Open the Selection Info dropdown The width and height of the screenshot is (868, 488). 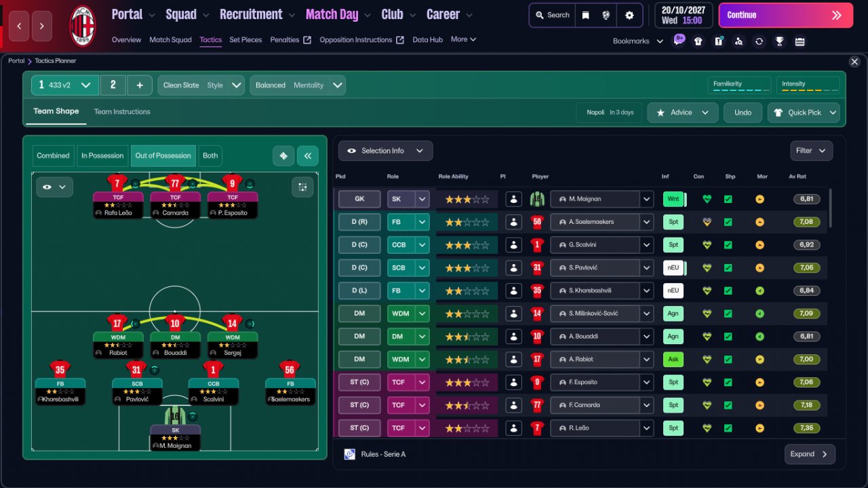coord(385,151)
